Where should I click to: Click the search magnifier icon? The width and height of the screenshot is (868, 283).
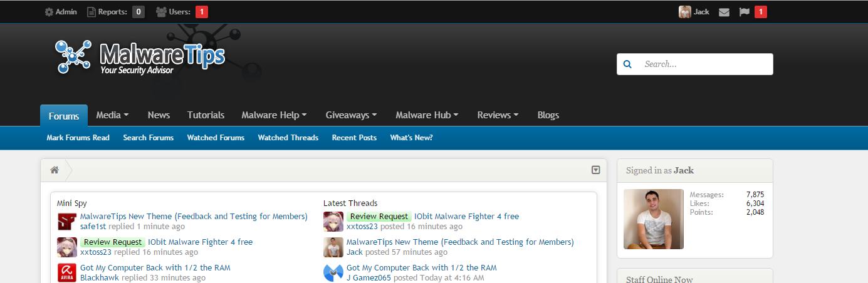pyautogui.click(x=628, y=64)
